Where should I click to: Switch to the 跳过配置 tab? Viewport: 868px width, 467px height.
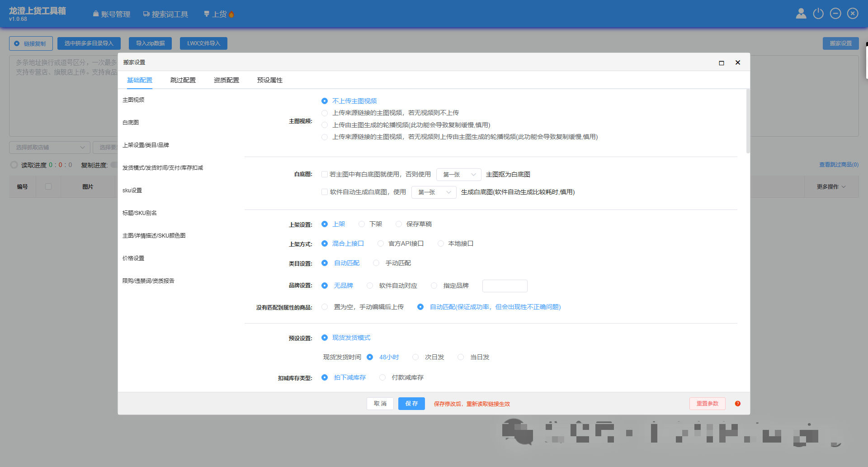click(x=183, y=80)
